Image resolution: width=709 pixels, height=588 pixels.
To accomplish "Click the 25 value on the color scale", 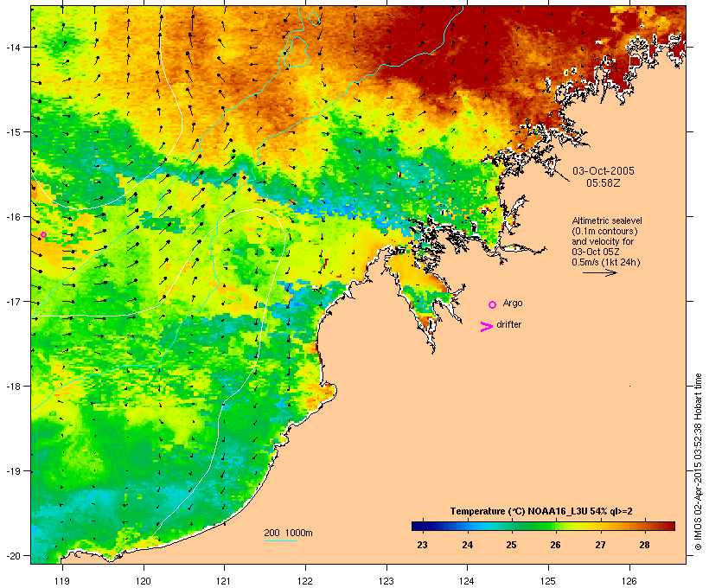I will tap(511, 545).
